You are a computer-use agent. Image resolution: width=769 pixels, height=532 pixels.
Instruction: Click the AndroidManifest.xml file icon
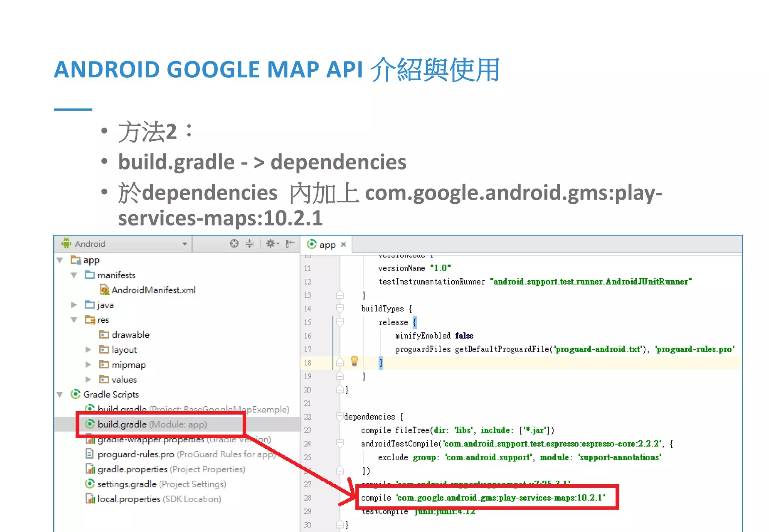coord(104,290)
